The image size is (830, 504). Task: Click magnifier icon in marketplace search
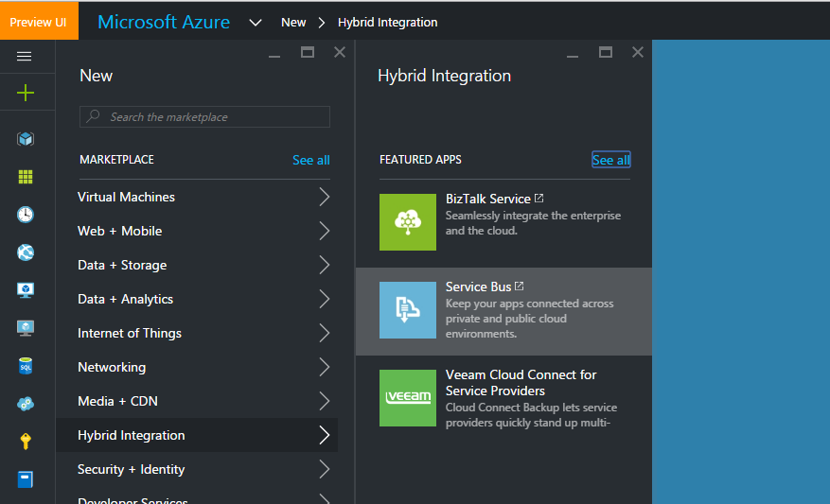[94, 115]
